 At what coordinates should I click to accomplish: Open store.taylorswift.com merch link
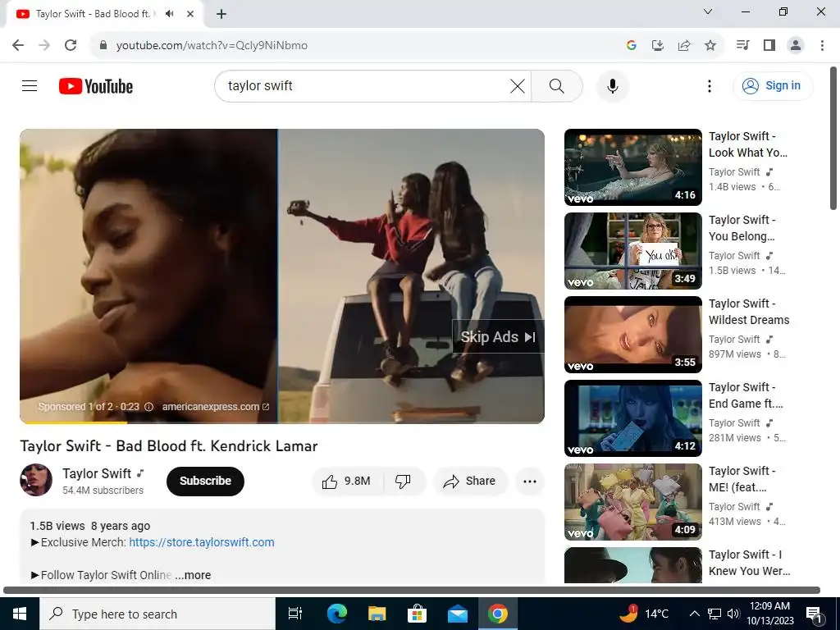coord(202,542)
